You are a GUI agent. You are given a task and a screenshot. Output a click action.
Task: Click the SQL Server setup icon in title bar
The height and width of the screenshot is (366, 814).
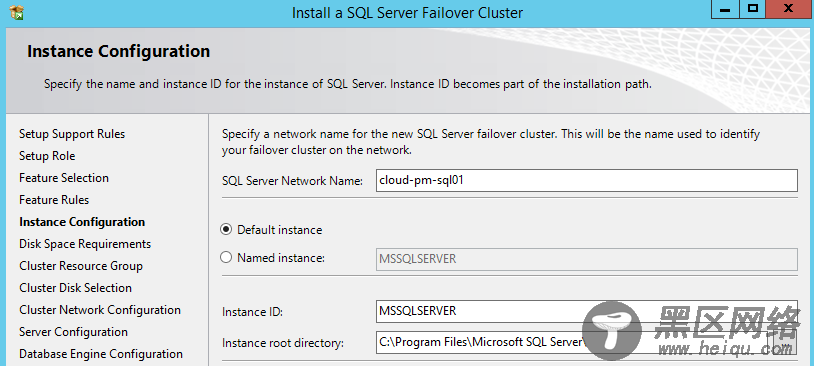coord(17,12)
